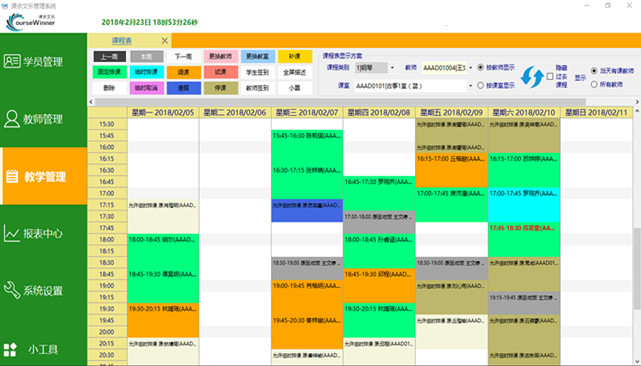The height and width of the screenshot is (366, 641).
Task: Expand the 课程类别 dropdown
Action: (x=392, y=67)
